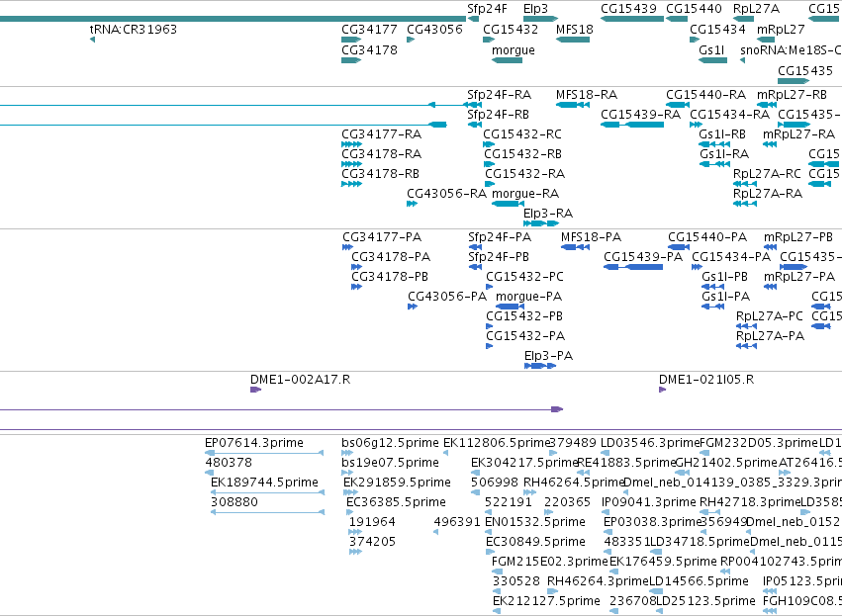Image resolution: width=842 pixels, height=616 pixels.
Task: Select the 480378 EST label
Action: coord(229,463)
